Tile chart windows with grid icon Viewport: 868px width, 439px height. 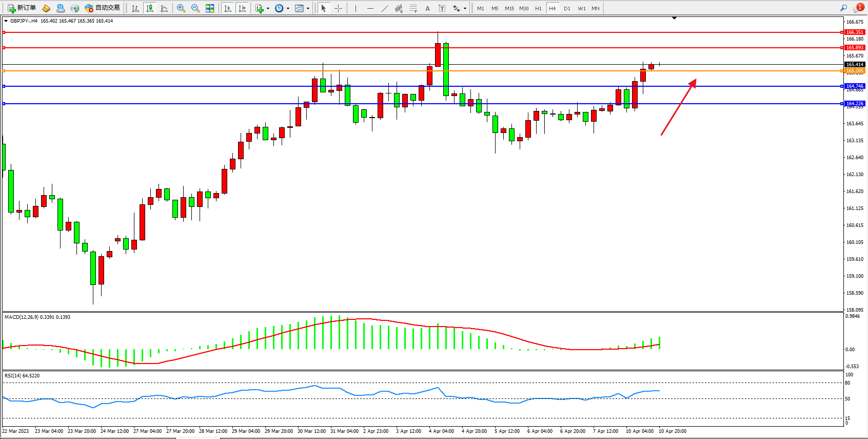coord(210,8)
